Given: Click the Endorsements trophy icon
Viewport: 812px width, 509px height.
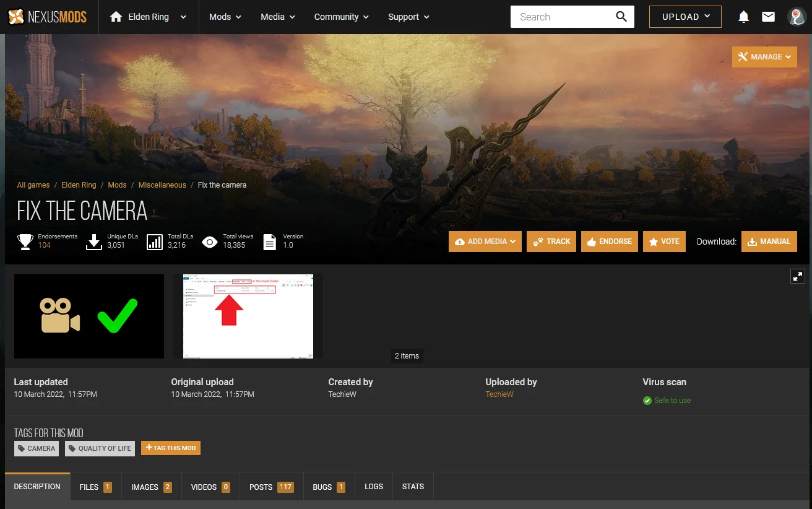Looking at the screenshot, I should tap(25, 241).
